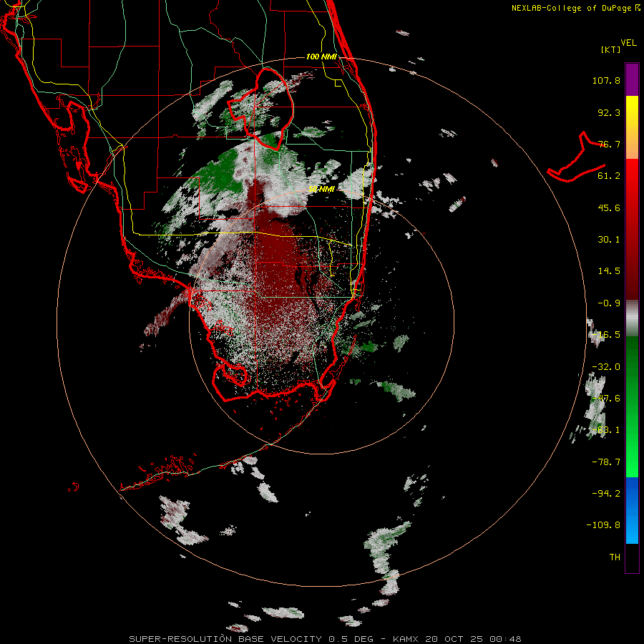Image resolution: width=644 pixels, height=644 pixels.
Task: Click the [KT] units label
Action: click(610, 49)
